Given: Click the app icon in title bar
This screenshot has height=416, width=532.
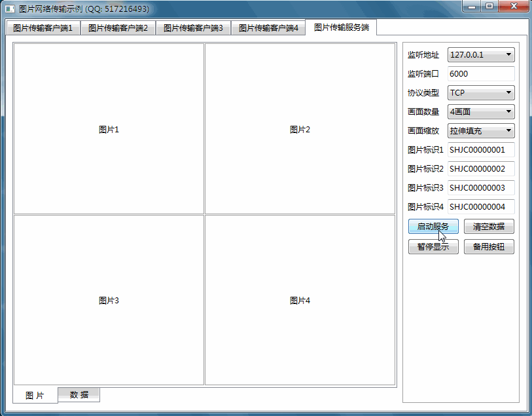Looking at the screenshot, I should point(10,9).
